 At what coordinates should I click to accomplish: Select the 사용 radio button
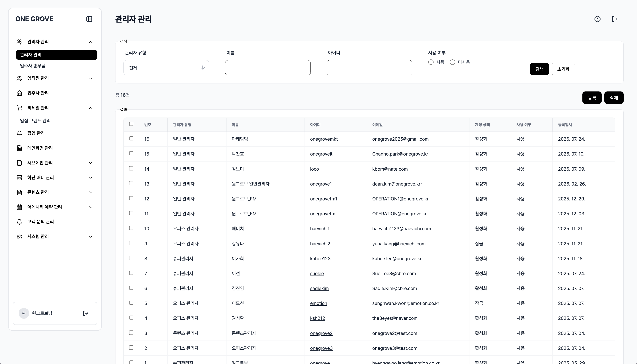point(431,62)
